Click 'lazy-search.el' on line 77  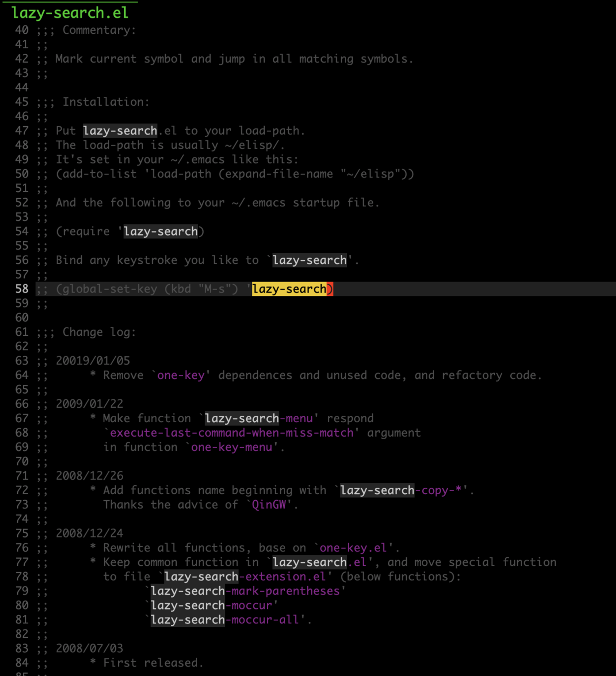click(319, 563)
